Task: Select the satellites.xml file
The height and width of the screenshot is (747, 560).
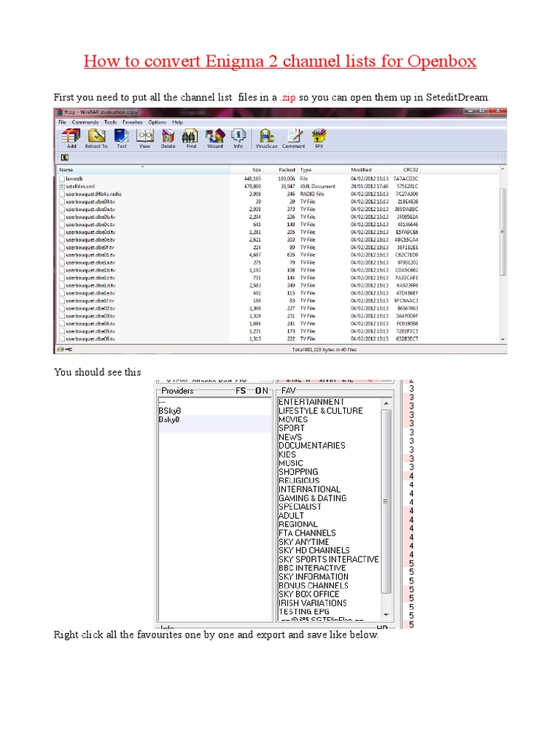Action: click(238, 186)
